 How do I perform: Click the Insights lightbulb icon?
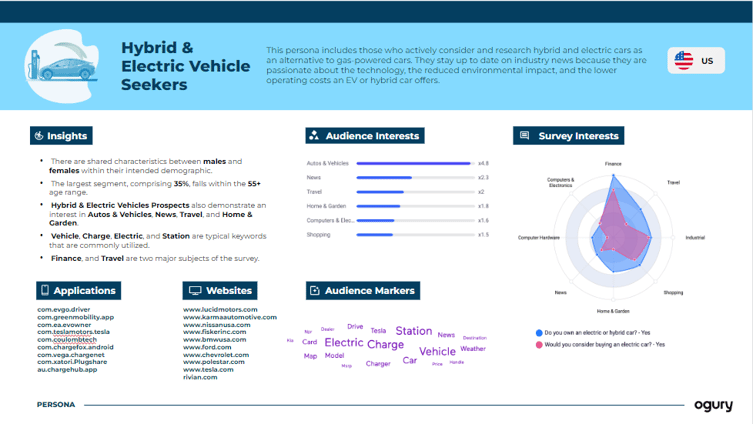click(x=39, y=136)
